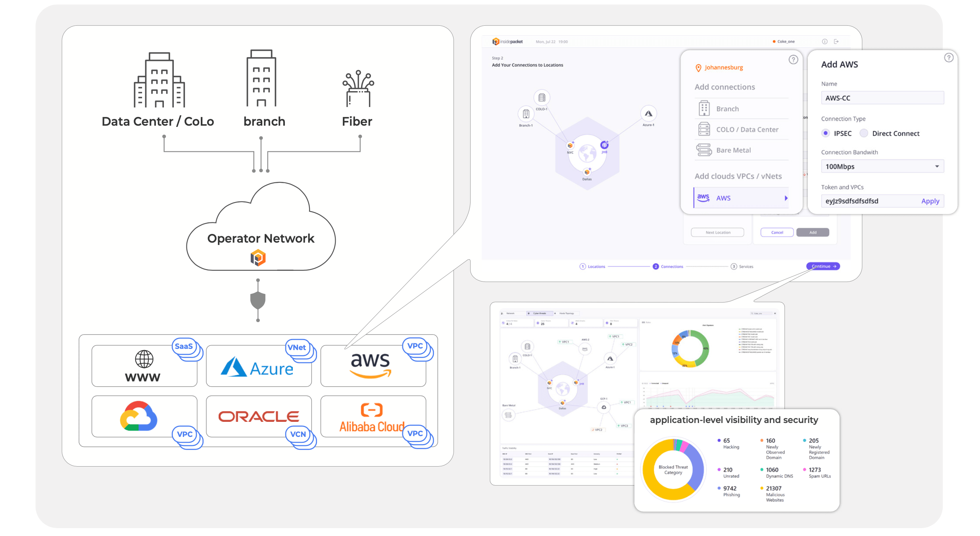This screenshot has width=980, height=536.
Task: Open help on the Johannesburg panel
Action: pyautogui.click(x=793, y=59)
